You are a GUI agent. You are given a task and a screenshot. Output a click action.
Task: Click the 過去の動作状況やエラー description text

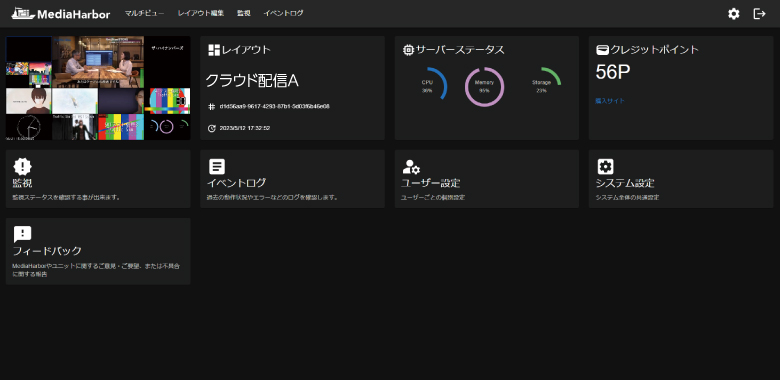[273, 197]
